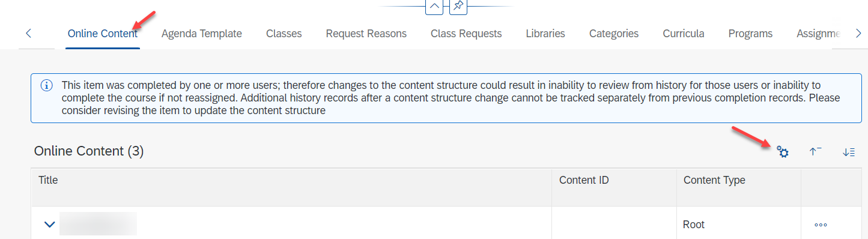868x239 pixels.
Task: Open the Libraries tab
Action: [x=545, y=34]
